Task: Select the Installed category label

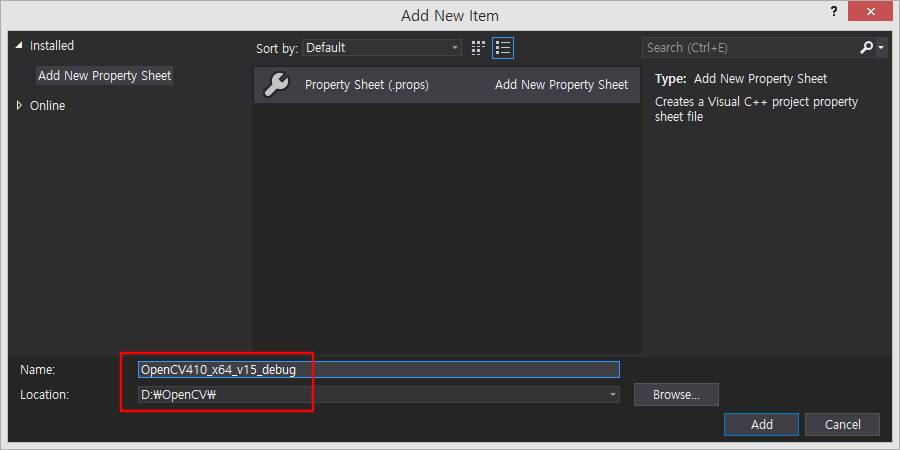Action: pyautogui.click(x=52, y=46)
